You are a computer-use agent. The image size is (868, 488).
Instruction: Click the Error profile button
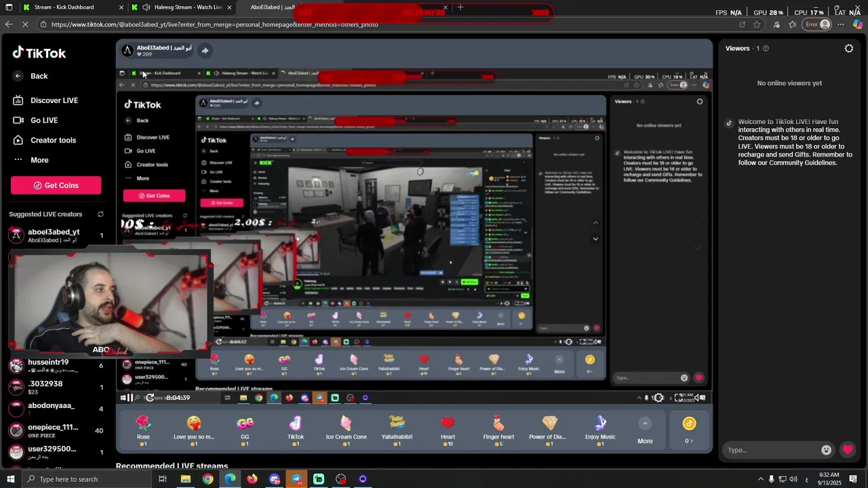tap(817, 24)
